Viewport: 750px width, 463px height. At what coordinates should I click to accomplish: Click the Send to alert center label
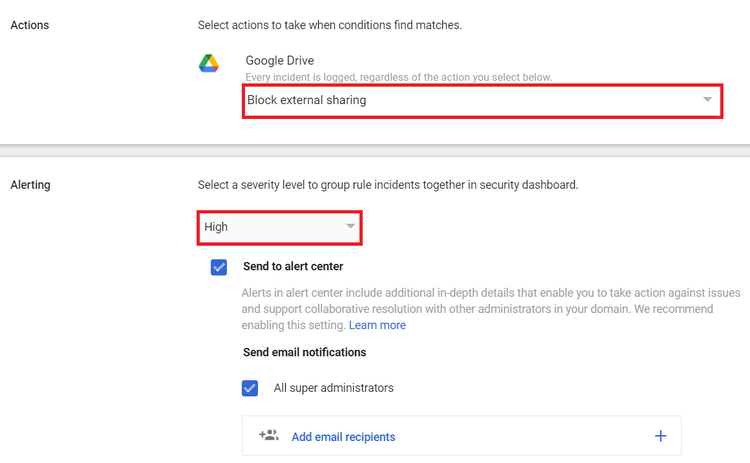(293, 266)
